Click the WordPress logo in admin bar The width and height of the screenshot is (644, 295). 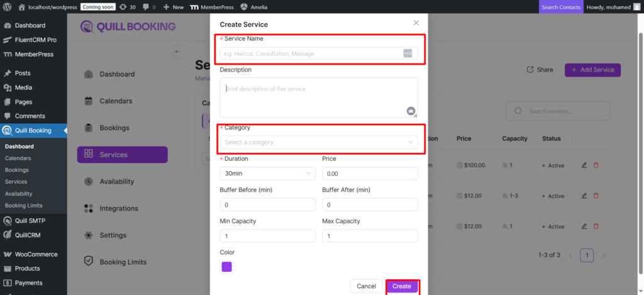click(x=8, y=7)
